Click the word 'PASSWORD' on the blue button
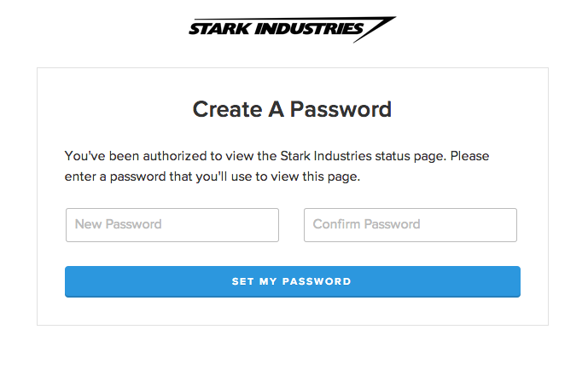 [x=317, y=281]
